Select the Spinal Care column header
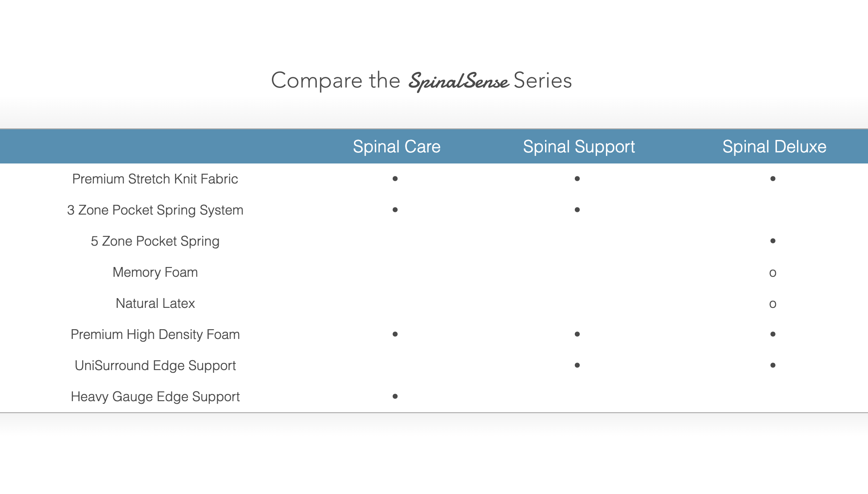The height and width of the screenshot is (494, 868). point(396,147)
